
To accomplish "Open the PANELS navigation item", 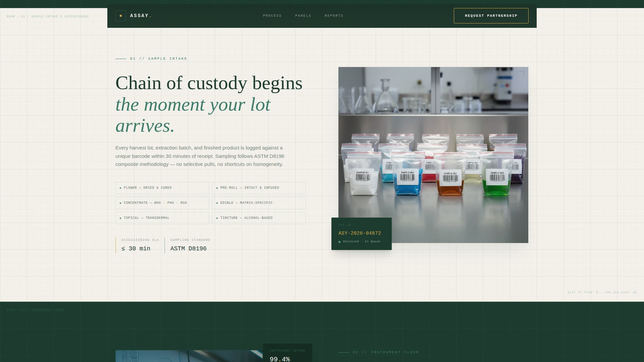I will point(303,15).
